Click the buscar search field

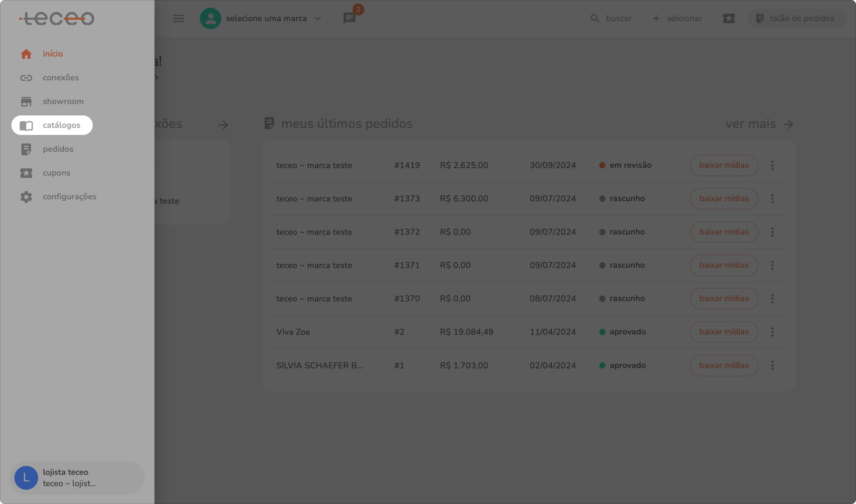tap(611, 19)
